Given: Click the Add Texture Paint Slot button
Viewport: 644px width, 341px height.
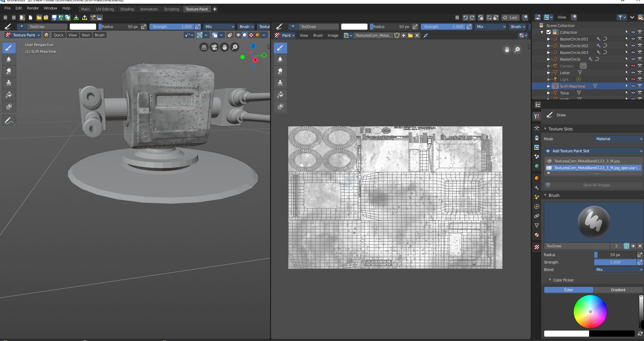Looking at the screenshot, I should coord(593,151).
